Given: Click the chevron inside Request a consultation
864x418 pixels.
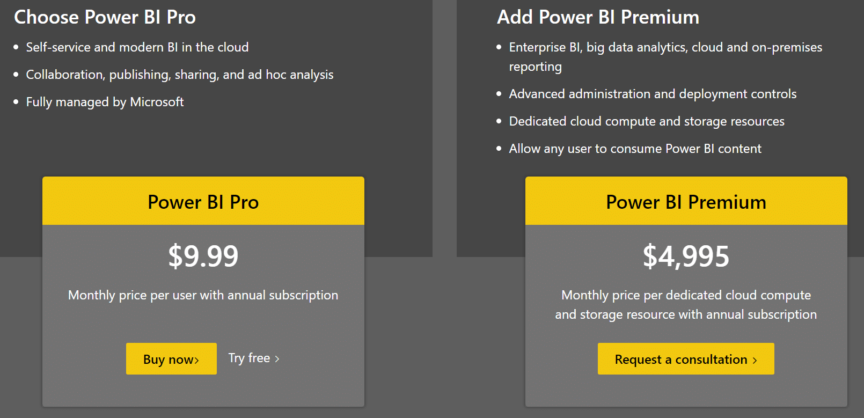Looking at the screenshot, I should point(754,360).
